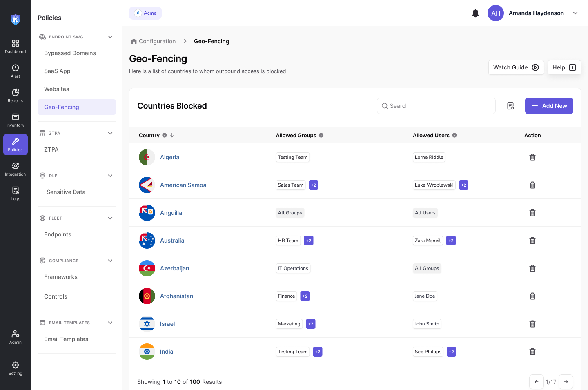Click the trash icon for Australia
588x390 pixels.
532,241
